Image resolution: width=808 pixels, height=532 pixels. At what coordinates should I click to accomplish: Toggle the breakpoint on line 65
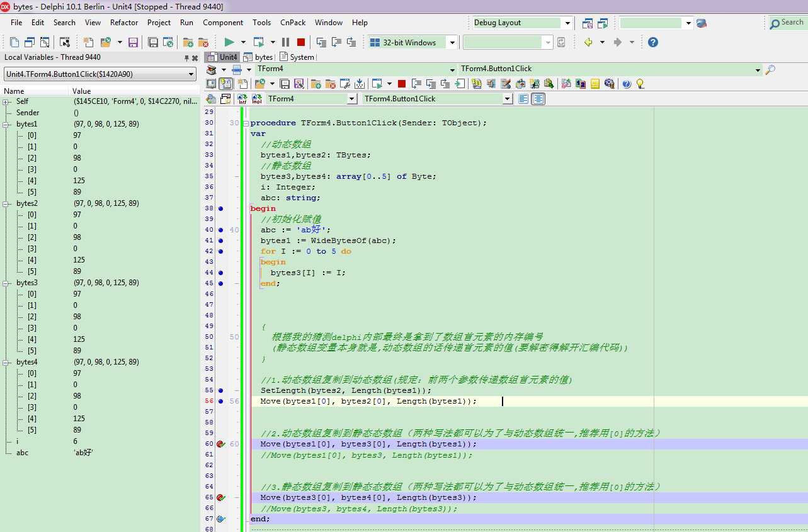220,497
